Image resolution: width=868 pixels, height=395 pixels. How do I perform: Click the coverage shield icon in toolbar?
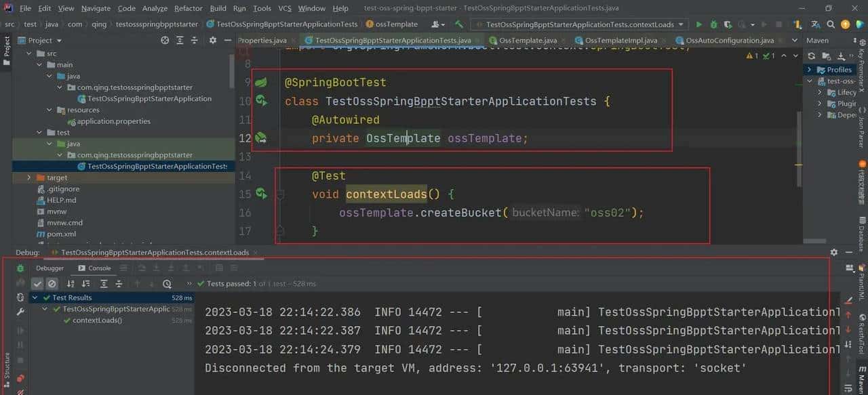[x=729, y=22]
